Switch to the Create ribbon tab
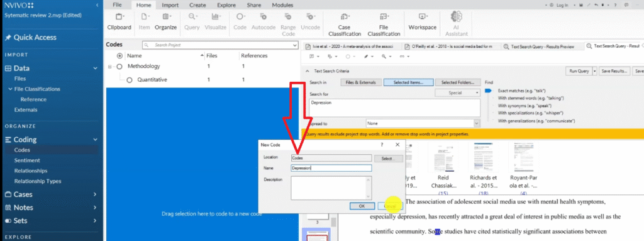This screenshot has height=241, width=644. coord(197,5)
